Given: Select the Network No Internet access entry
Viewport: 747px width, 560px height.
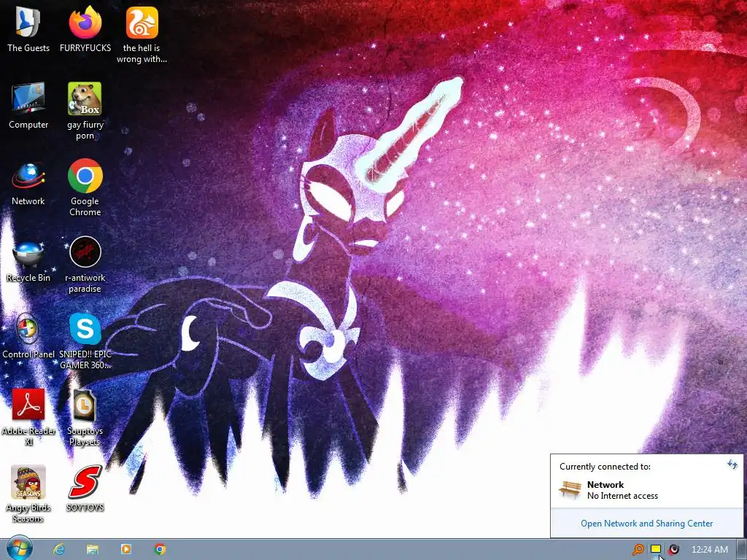Looking at the screenshot, I should (x=646, y=490).
